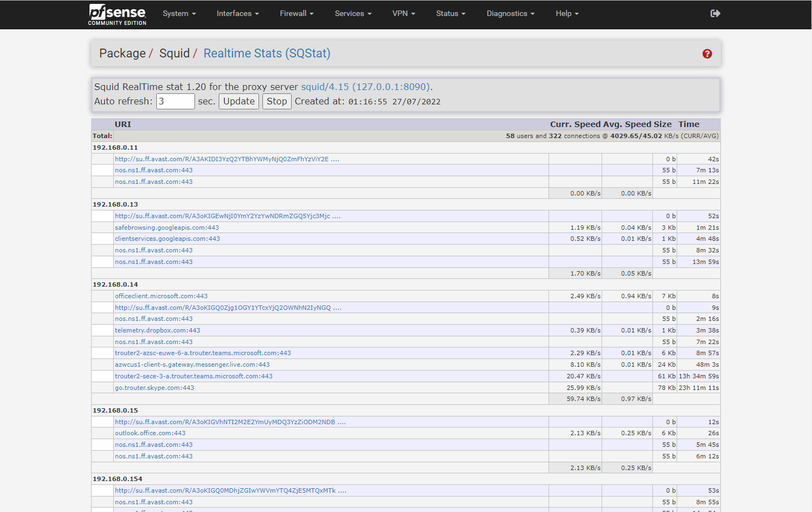Click the Time column header

pos(689,124)
